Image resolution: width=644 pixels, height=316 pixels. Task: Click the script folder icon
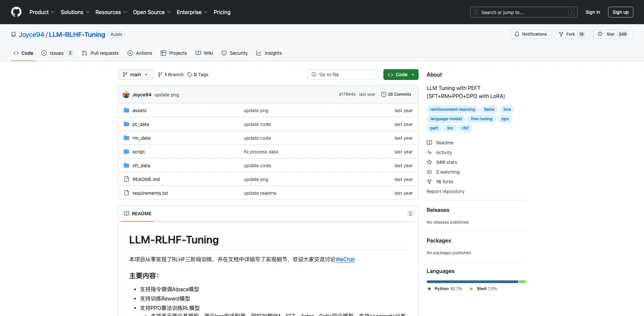pyautogui.click(x=126, y=152)
